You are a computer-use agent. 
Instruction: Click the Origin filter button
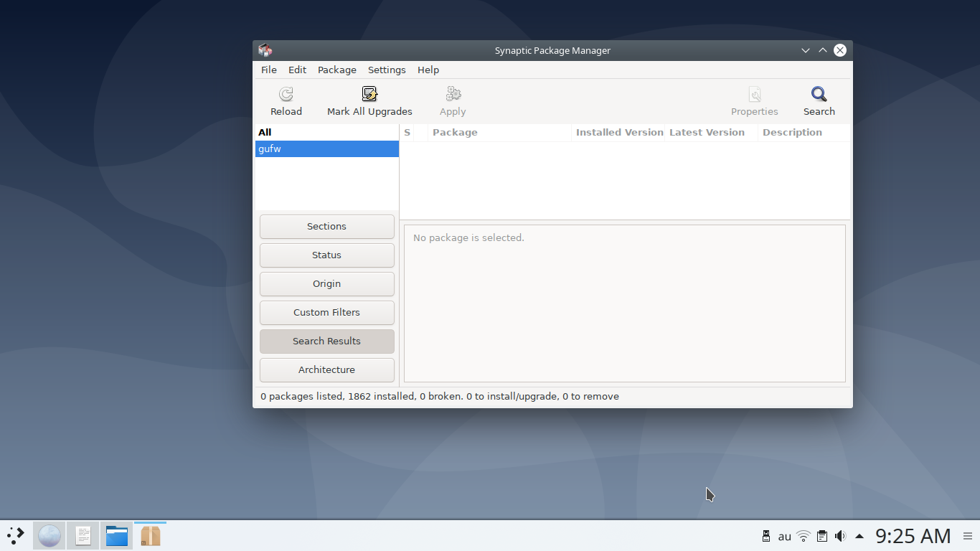pyautogui.click(x=327, y=283)
